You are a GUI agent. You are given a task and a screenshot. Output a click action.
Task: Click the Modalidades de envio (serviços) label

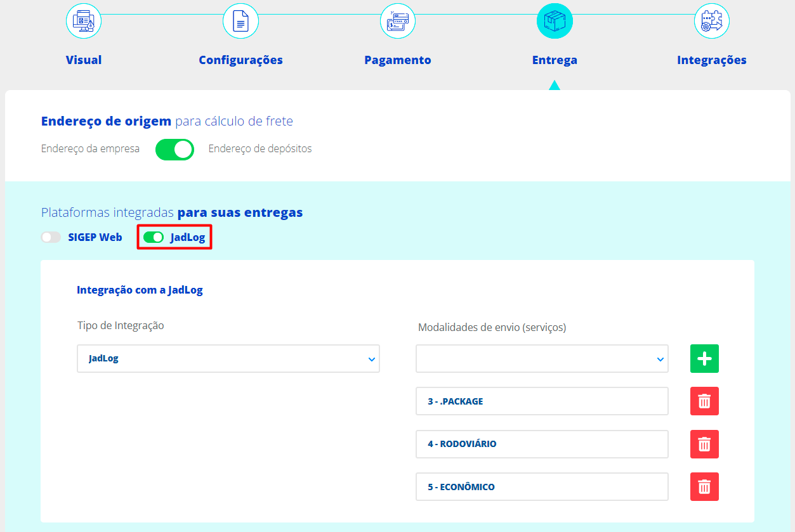[x=492, y=328]
